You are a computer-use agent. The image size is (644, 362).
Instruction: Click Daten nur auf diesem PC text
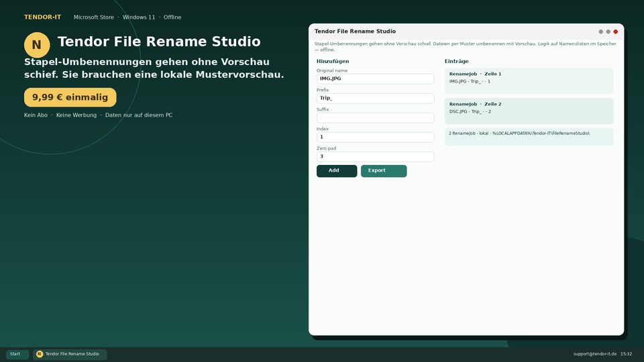point(139,115)
